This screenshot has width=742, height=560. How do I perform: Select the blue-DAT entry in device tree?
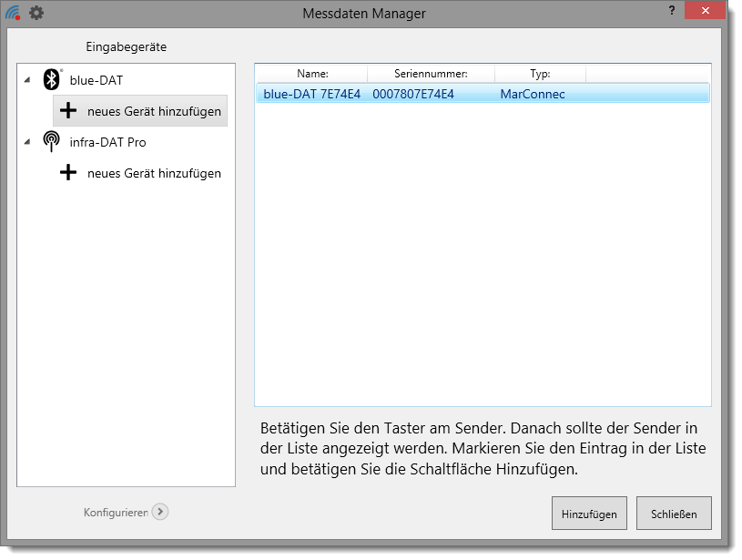pyautogui.click(x=96, y=80)
